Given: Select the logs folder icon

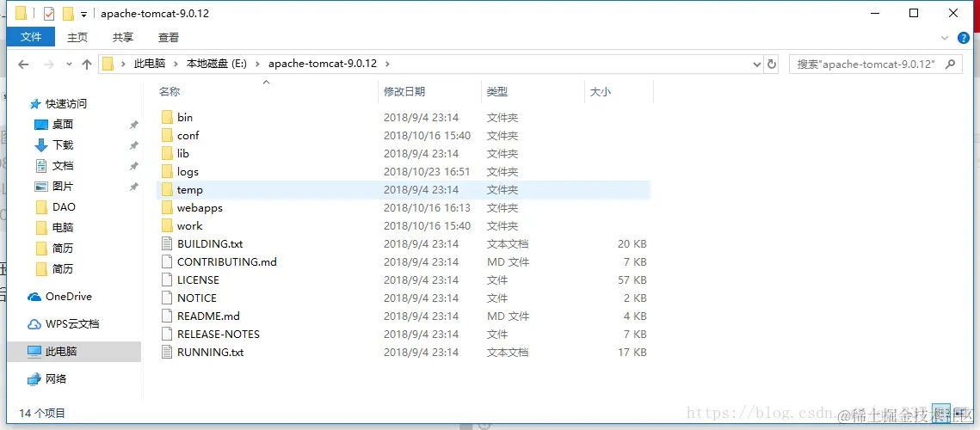Looking at the screenshot, I should [x=166, y=172].
